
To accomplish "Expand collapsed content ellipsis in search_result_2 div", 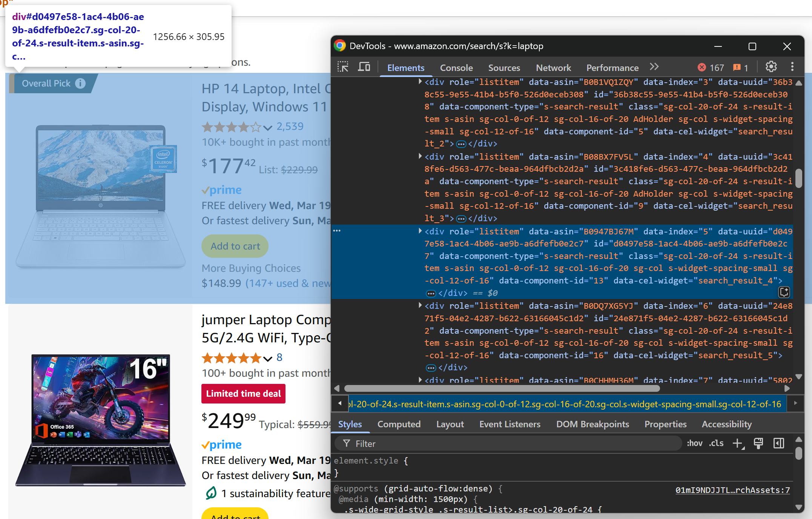I will [461, 144].
